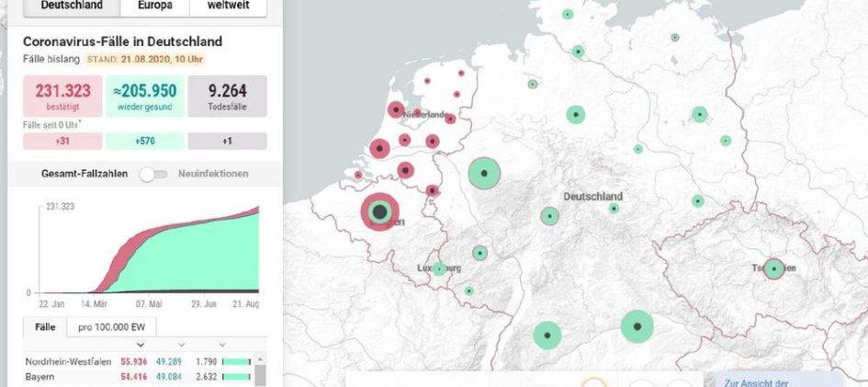Switch to the Europa tab
The image size is (868, 387).
point(154,5)
